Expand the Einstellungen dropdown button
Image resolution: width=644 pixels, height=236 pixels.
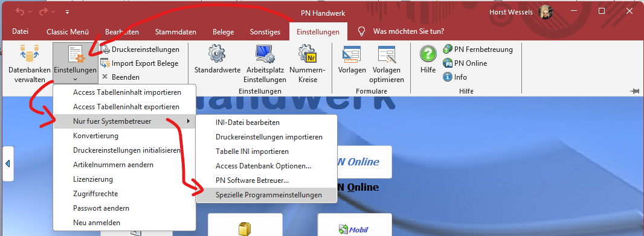coord(75,79)
